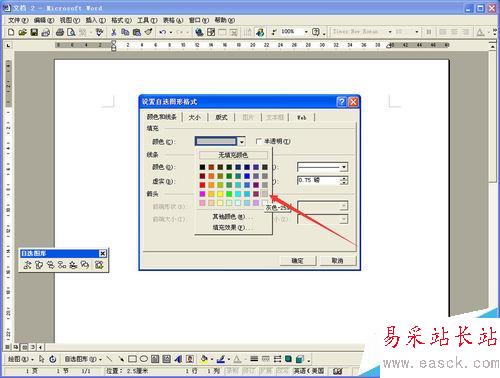The image size is (500, 378).
Task: Select the Rectangle tool in Drawing toolbar
Action: (x=132, y=359)
